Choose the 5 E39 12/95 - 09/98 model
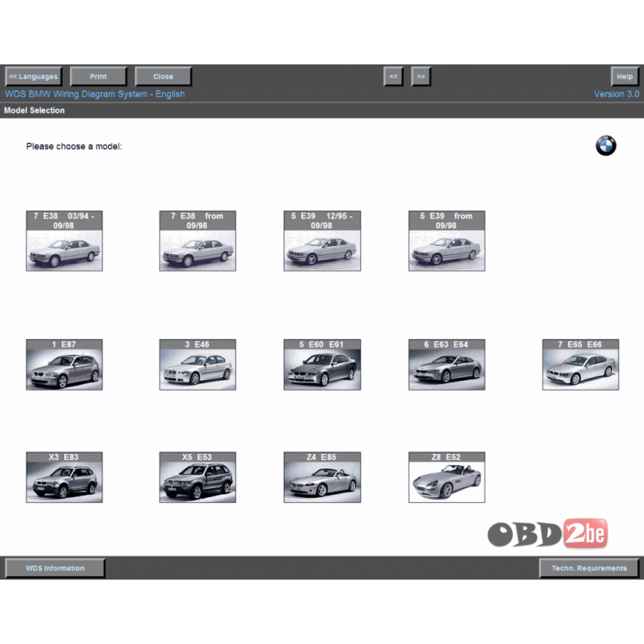The height and width of the screenshot is (644, 644). coord(322,241)
